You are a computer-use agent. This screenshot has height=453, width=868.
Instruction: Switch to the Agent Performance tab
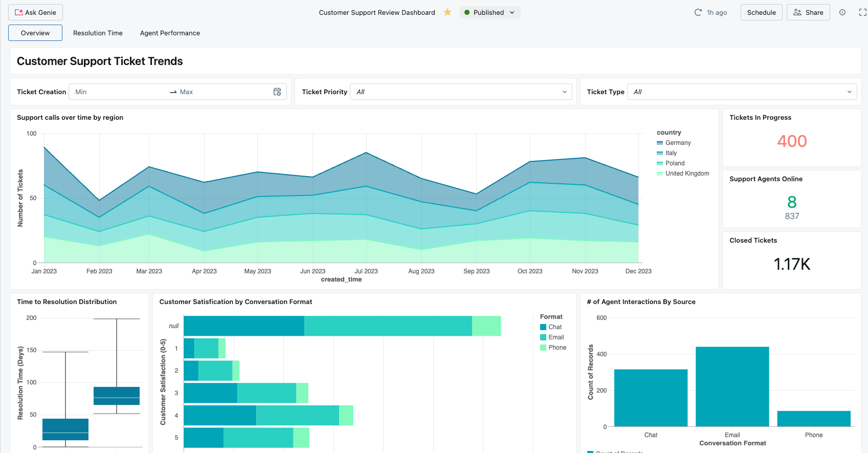170,33
